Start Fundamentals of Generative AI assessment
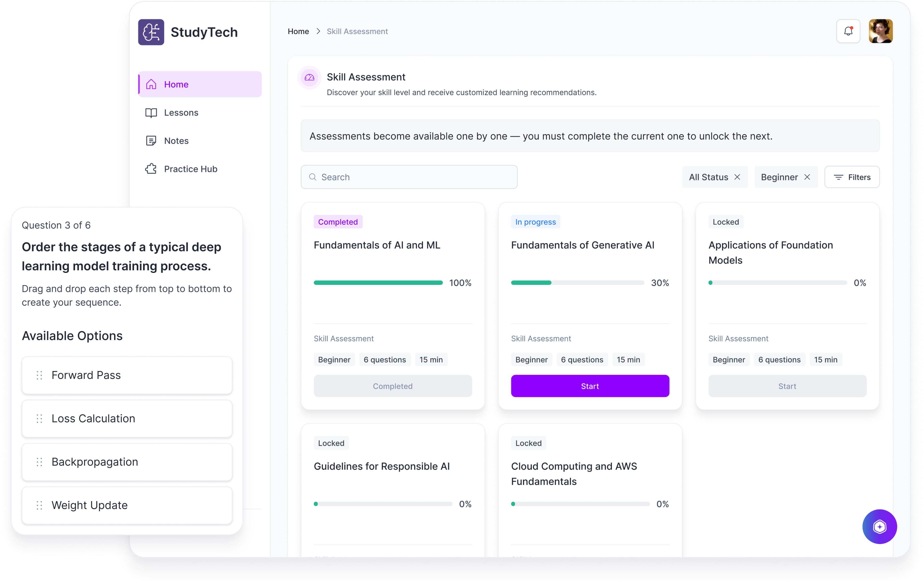Image resolution: width=924 pixels, height=584 pixels. 590,386
